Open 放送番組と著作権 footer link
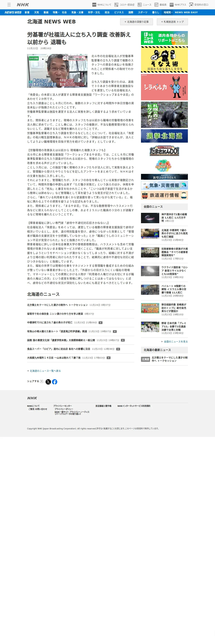 tap(103, 406)
